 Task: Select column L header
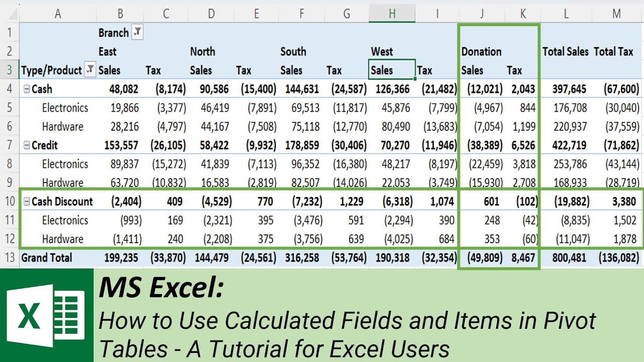click(x=566, y=14)
